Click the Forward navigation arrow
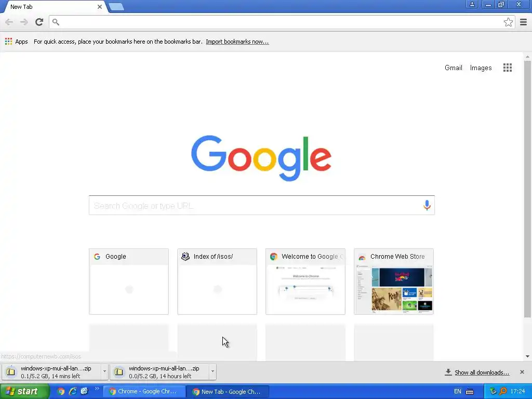 click(24, 22)
